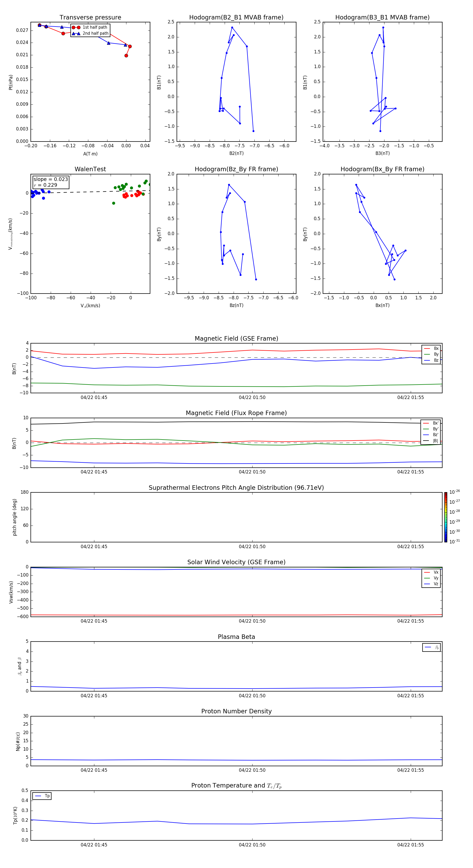Click the blue triangle marker for 2nd half path legend
The height and width of the screenshot is (868, 473).
coord(76,33)
